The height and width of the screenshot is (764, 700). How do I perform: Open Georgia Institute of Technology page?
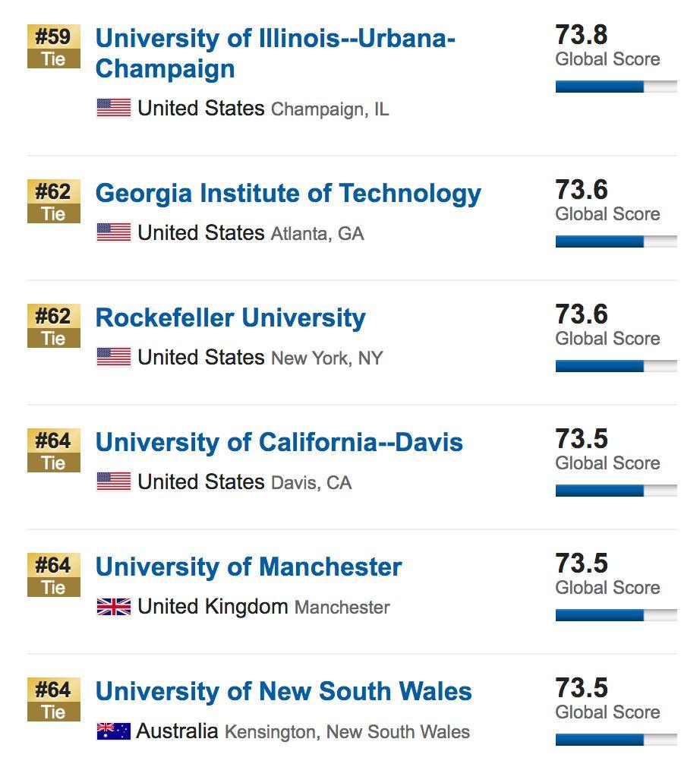(x=288, y=193)
